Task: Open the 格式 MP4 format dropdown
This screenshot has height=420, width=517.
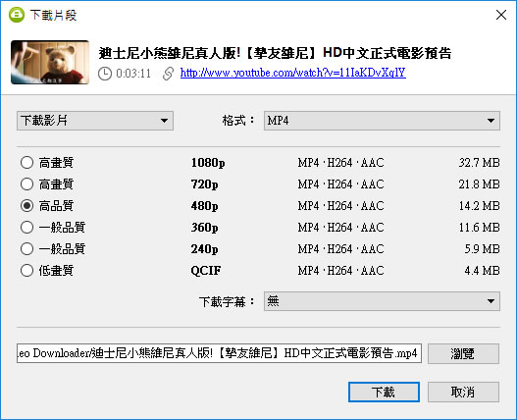Action: pos(382,121)
